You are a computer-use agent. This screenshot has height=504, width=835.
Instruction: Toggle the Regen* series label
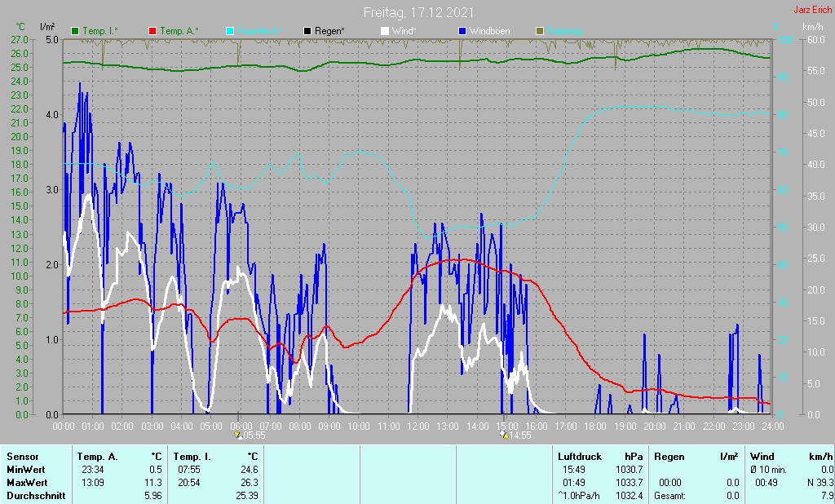(x=329, y=31)
